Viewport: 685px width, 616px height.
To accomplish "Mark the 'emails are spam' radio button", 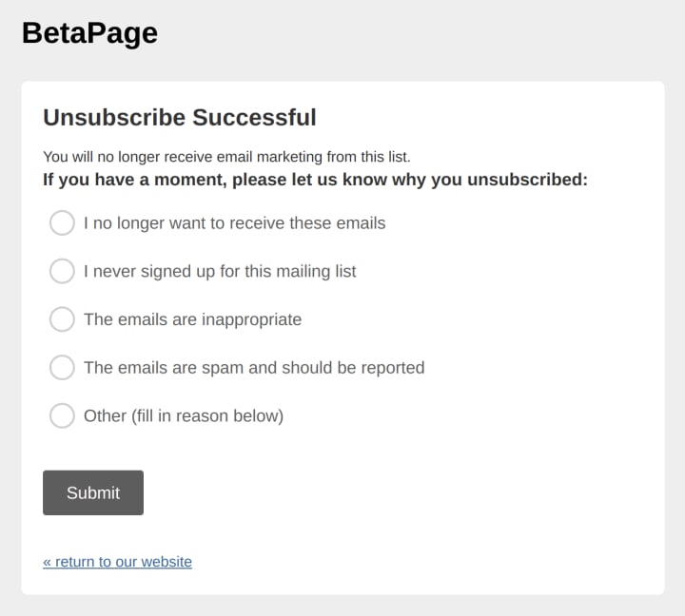I will [x=62, y=368].
